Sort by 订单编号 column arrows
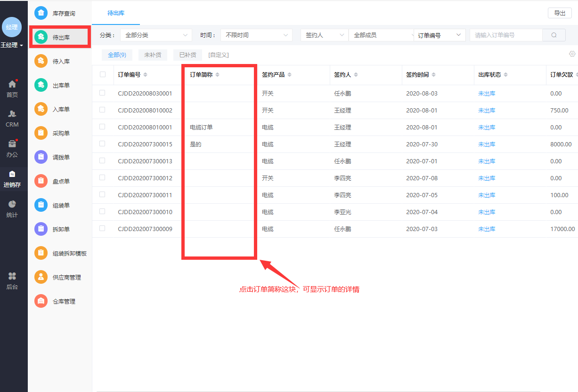The width and height of the screenshot is (578, 392). pos(145,75)
